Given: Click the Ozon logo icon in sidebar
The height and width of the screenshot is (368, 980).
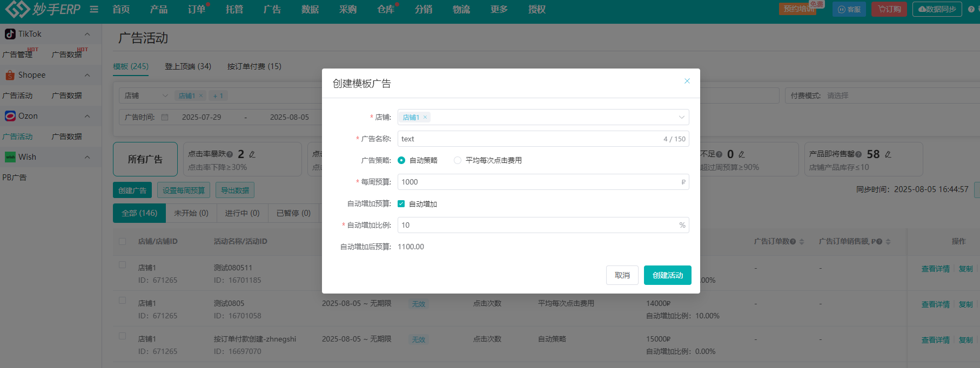Looking at the screenshot, I should point(10,116).
